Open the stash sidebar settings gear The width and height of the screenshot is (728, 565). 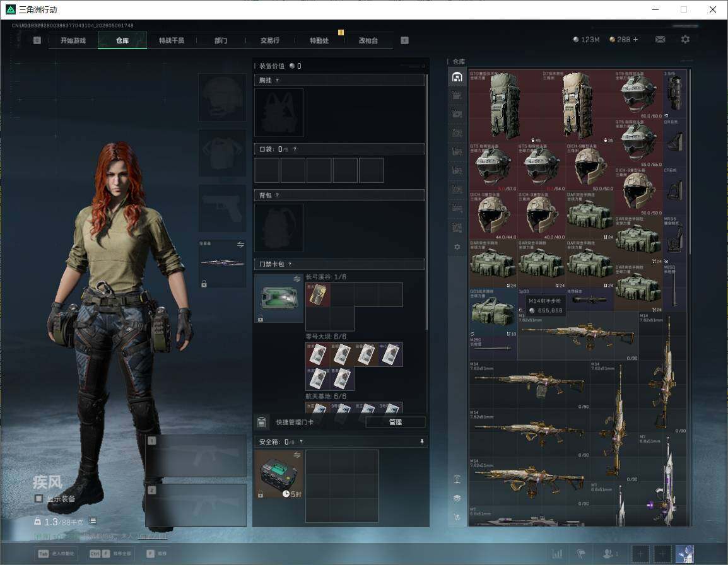point(457,247)
